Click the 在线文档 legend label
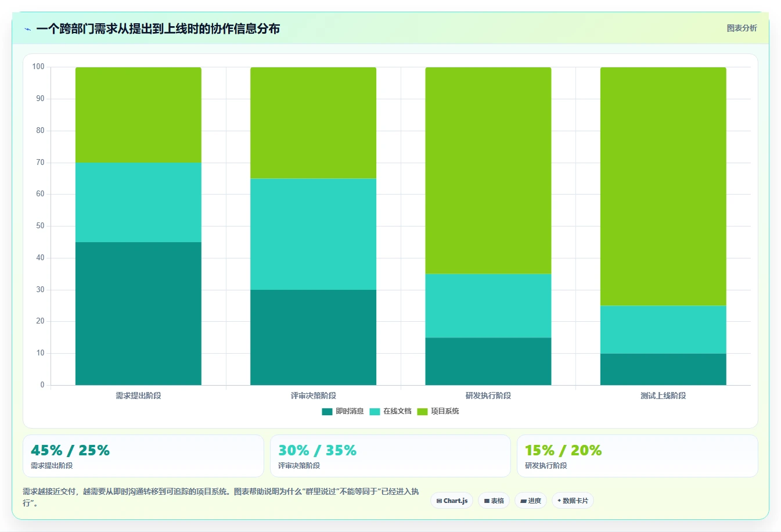 coord(397,411)
